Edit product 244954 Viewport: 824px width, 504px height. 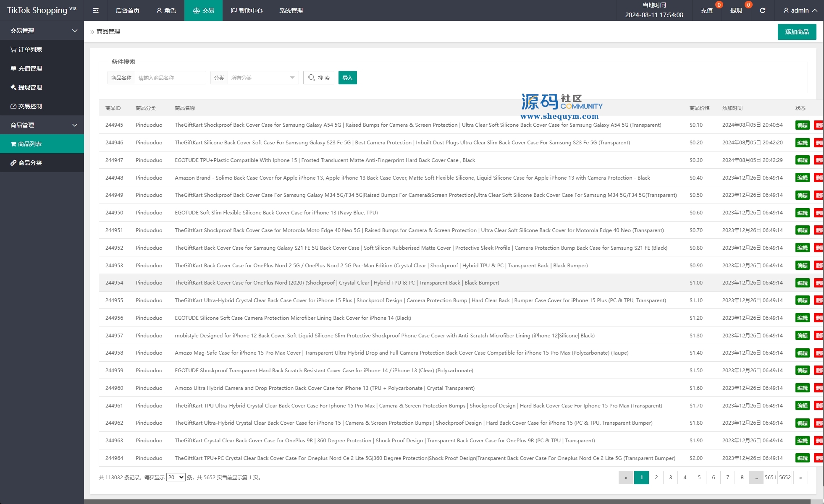[x=802, y=283]
